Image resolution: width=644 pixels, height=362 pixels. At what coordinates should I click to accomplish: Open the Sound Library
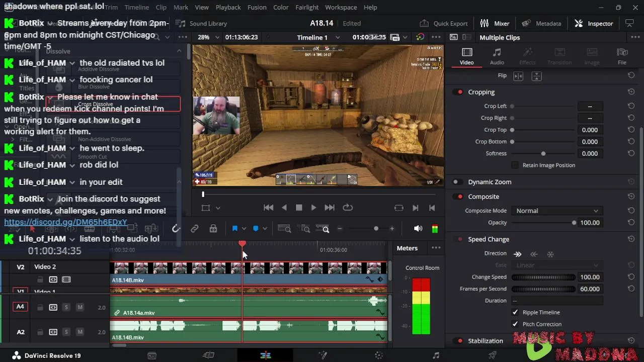tap(201, 23)
